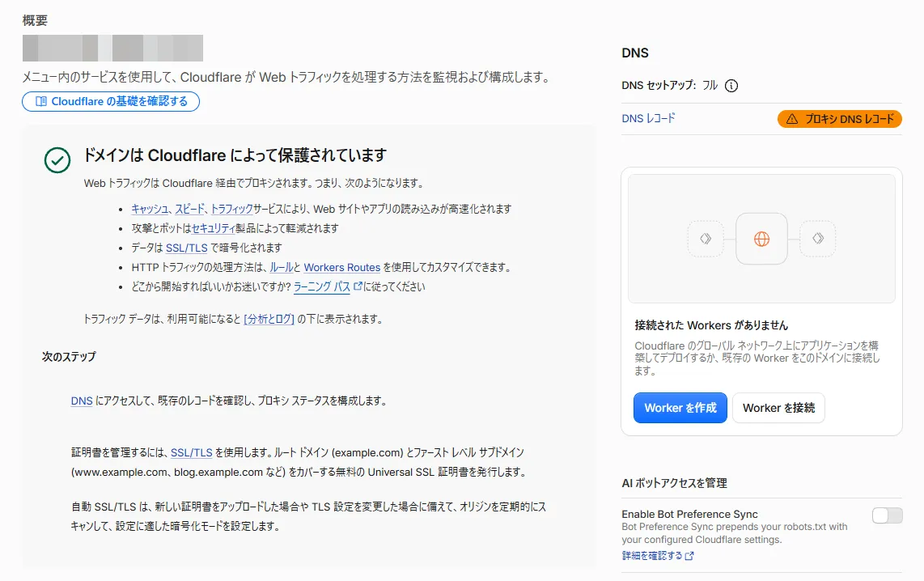Click the orange globe icon in Workers diagram
Viewport: 924px width, 581px height.
[x=761, y=239]
